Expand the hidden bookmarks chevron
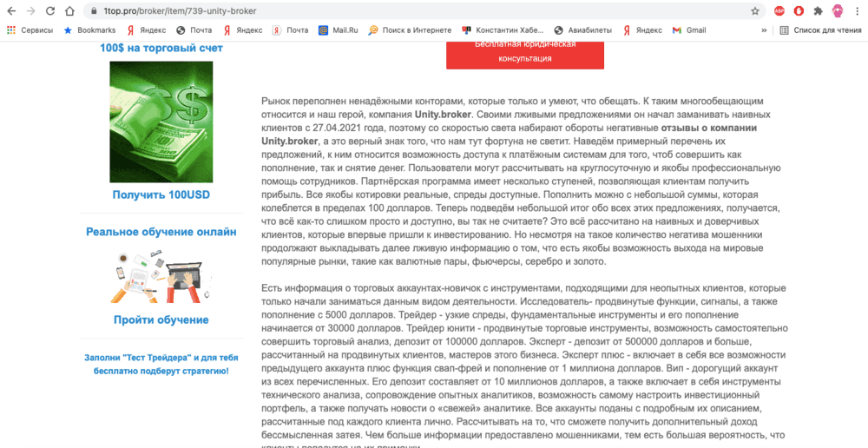The height and width of the screenshot is (448, 868). 764,30
